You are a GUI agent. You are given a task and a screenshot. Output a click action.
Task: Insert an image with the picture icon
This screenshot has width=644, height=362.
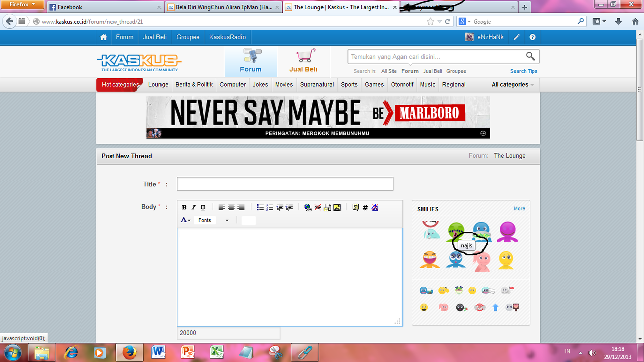[x=337, y=207]
